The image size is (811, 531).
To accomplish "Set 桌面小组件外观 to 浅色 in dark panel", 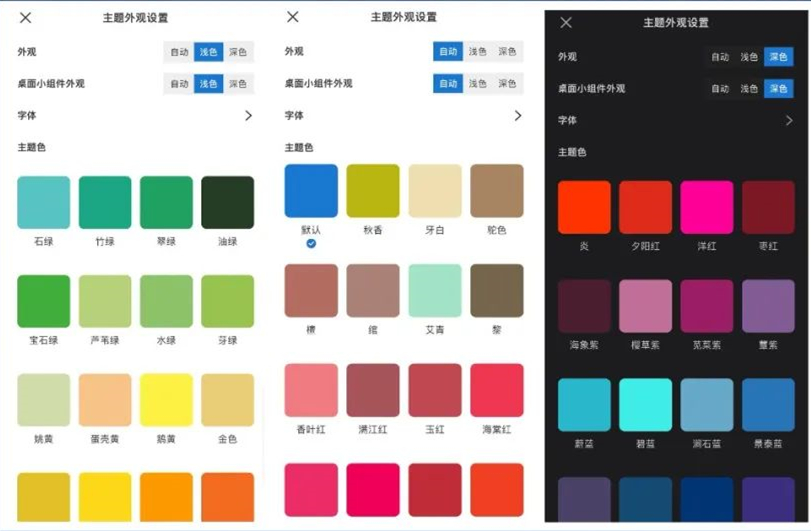I will pos(749,88).
